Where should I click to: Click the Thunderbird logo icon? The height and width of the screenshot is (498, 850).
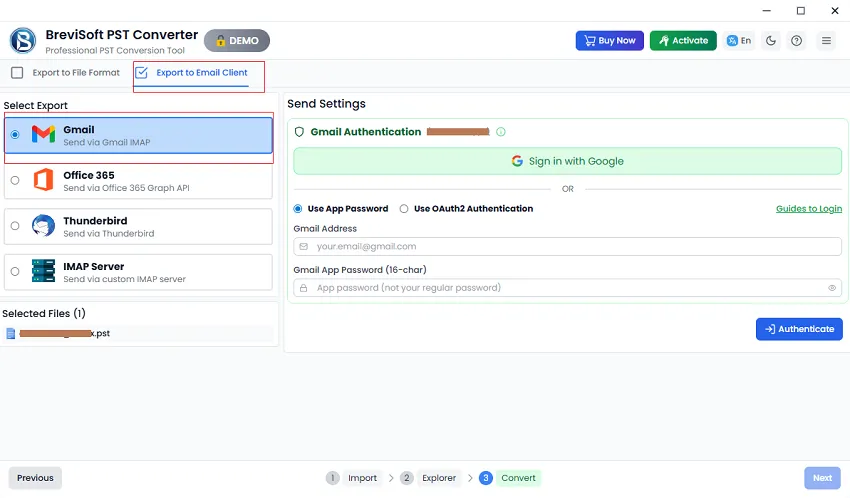click(43, 225)
